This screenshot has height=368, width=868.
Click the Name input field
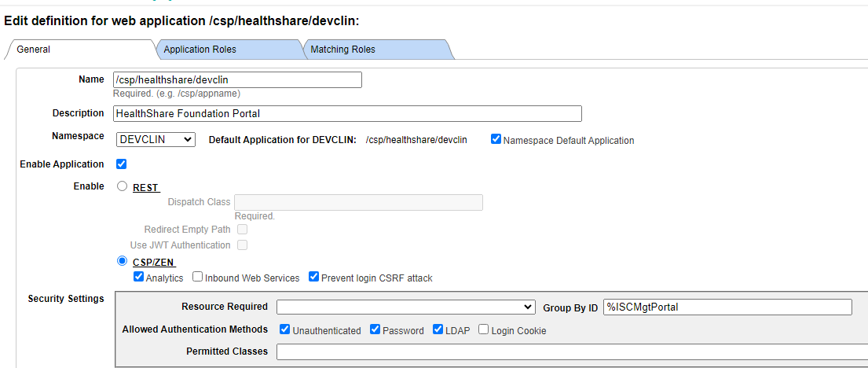coord(237,79)
